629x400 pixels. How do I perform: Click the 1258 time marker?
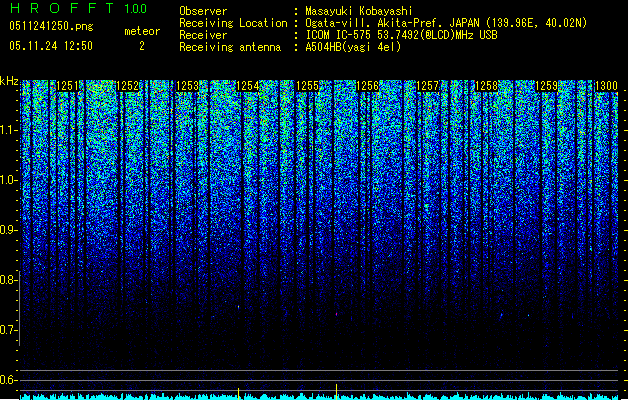(486, 86)
